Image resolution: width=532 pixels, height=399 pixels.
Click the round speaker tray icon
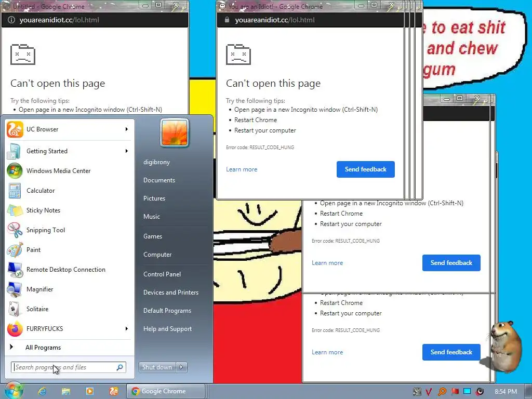[480, 392]
